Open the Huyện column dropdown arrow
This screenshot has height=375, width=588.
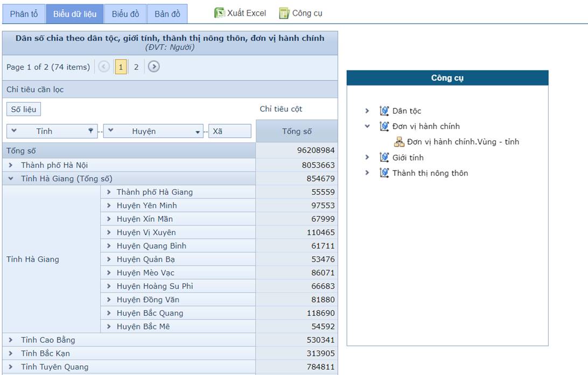[x=198, y=132]
